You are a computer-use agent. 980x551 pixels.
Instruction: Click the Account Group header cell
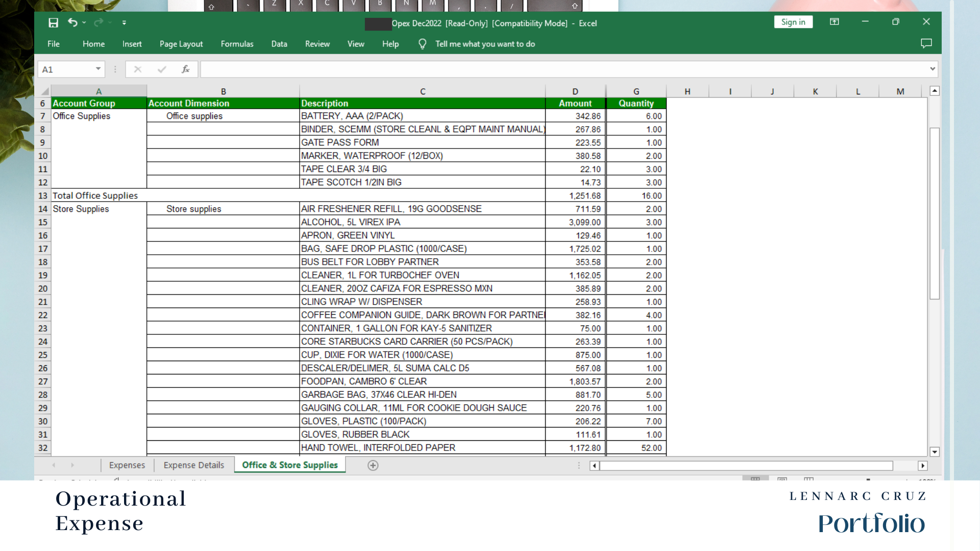click(99, 103)
